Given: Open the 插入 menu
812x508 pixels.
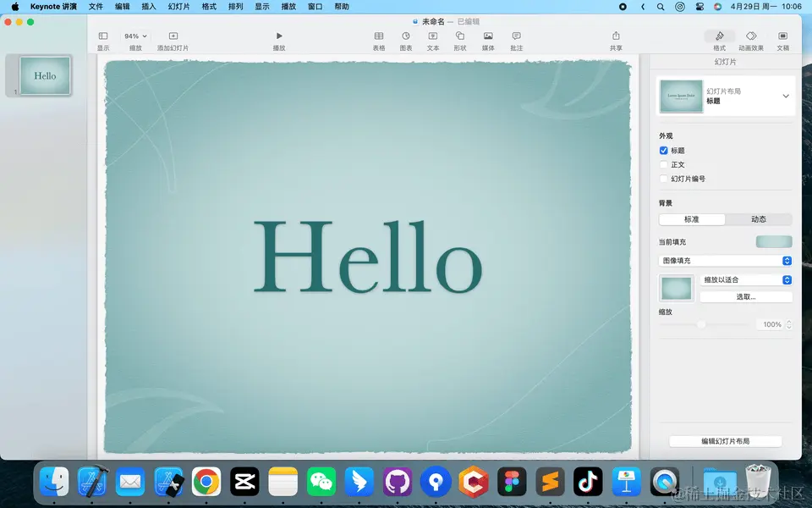Looking at the screenshot, I should (149, 7).
